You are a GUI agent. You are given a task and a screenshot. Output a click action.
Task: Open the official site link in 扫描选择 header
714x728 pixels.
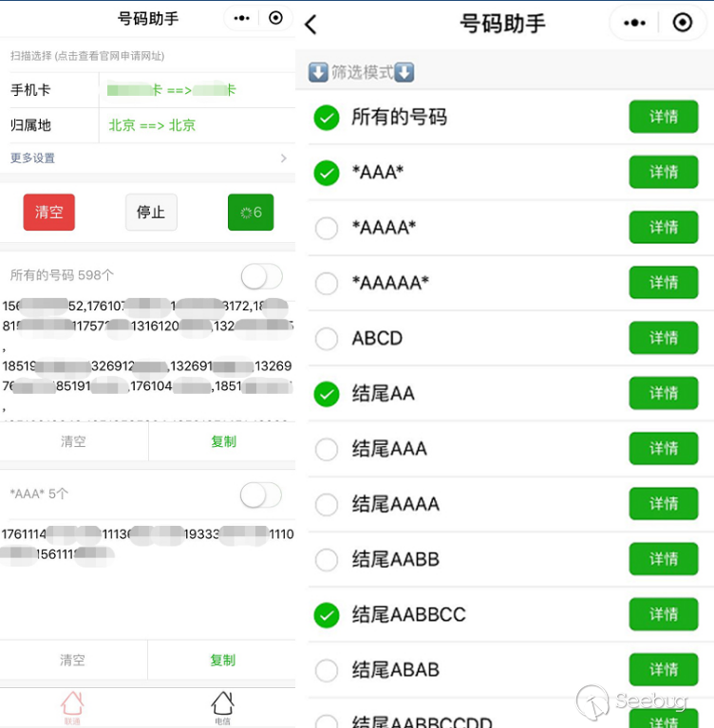109,56
